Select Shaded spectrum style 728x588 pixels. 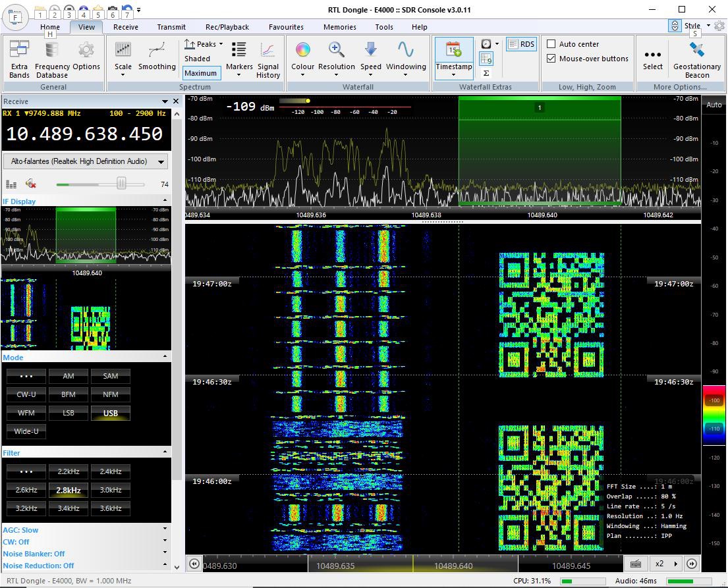coord(198,59)
